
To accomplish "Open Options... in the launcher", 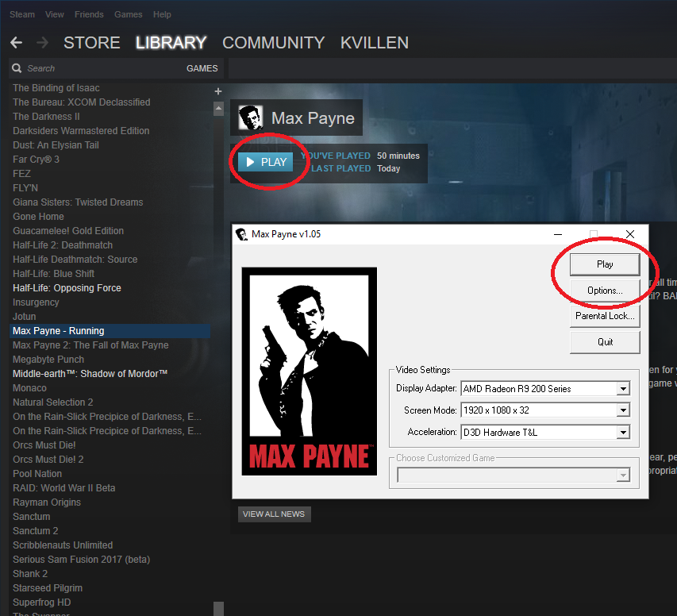I will pos(605,291).
